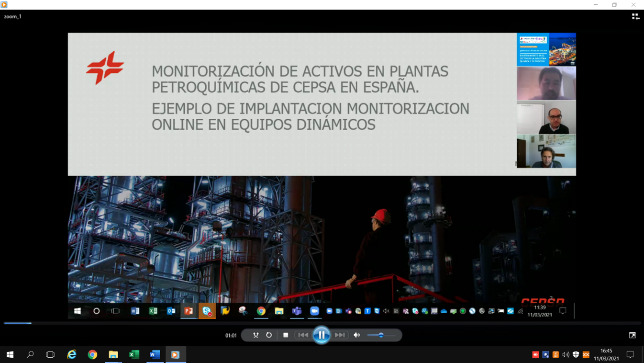Click the Windows Media Player title icon

(4, 4)
